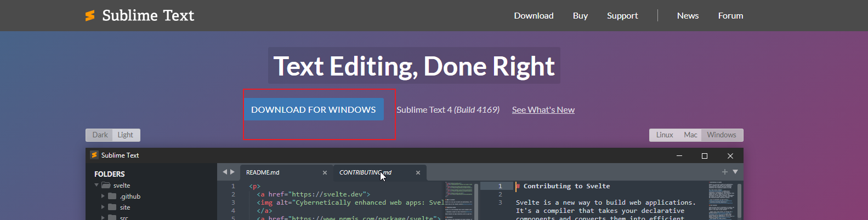The width and height of the screenshot is (868, 220).
Task: Follow the See What's New link
Action: coord(543,109)
